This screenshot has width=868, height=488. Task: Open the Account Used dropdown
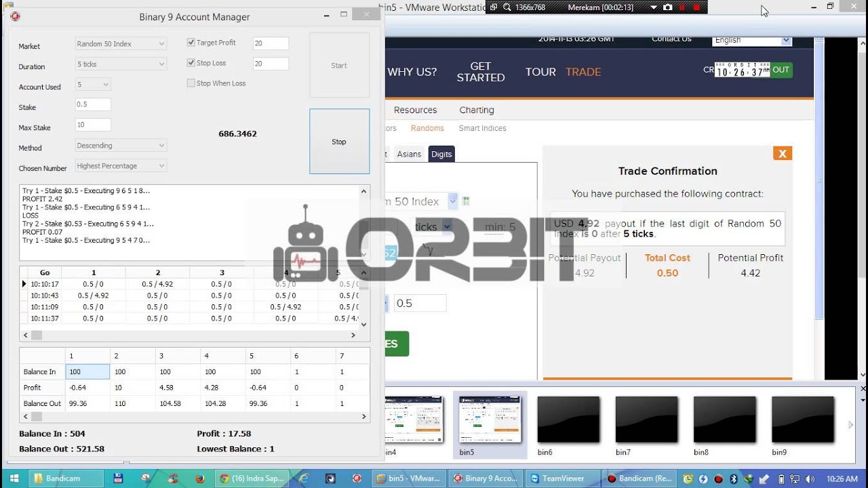point(93,84)
